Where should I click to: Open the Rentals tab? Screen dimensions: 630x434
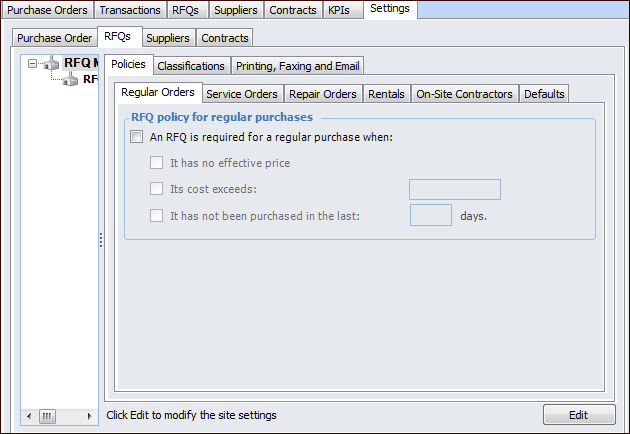[x=387, y=94]
